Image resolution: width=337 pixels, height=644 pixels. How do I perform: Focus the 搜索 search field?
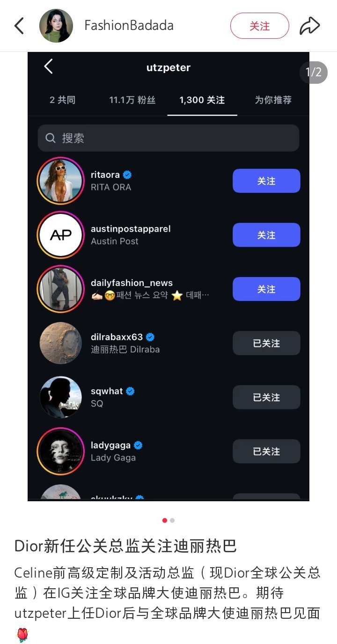point(168,138)
